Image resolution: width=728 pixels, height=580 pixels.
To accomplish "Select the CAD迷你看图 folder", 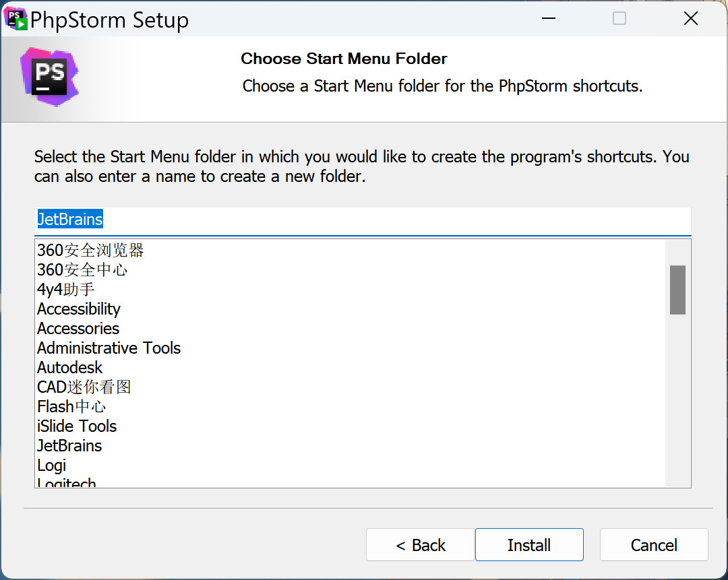I will (x=84, y=387).
